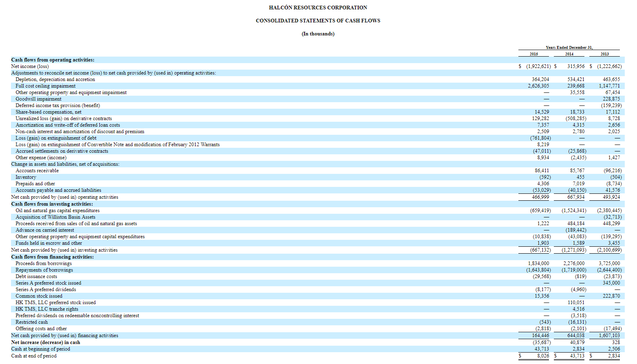The width and height of the screenshot is (637, 364).
Task: Select the "Proceeds from borrowings" label
Action: 44,263
